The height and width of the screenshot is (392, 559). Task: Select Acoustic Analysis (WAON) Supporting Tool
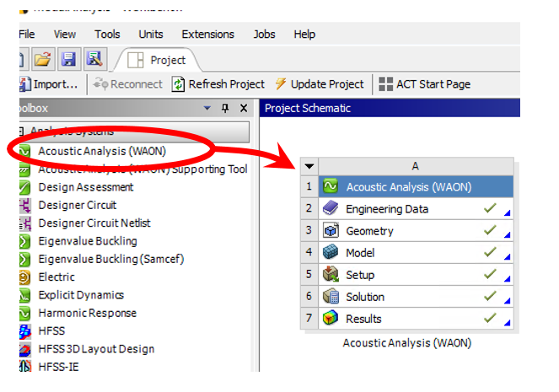(142, 169)
